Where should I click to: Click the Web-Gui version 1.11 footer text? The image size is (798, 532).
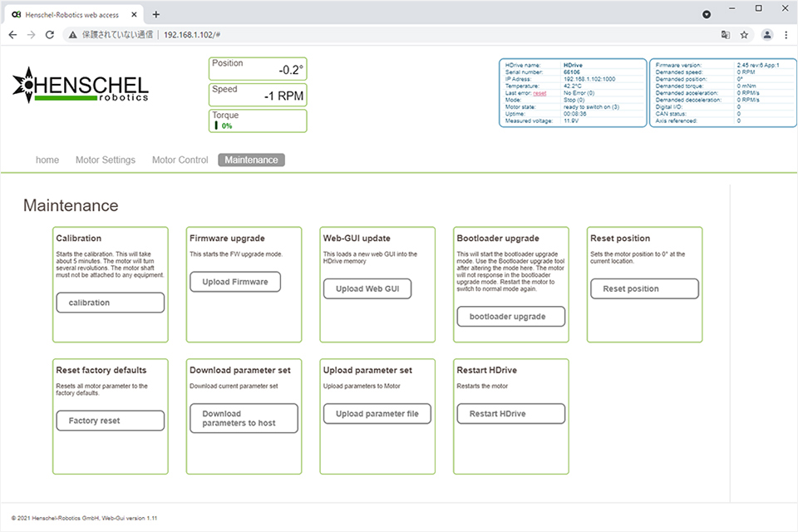[130, 518]
